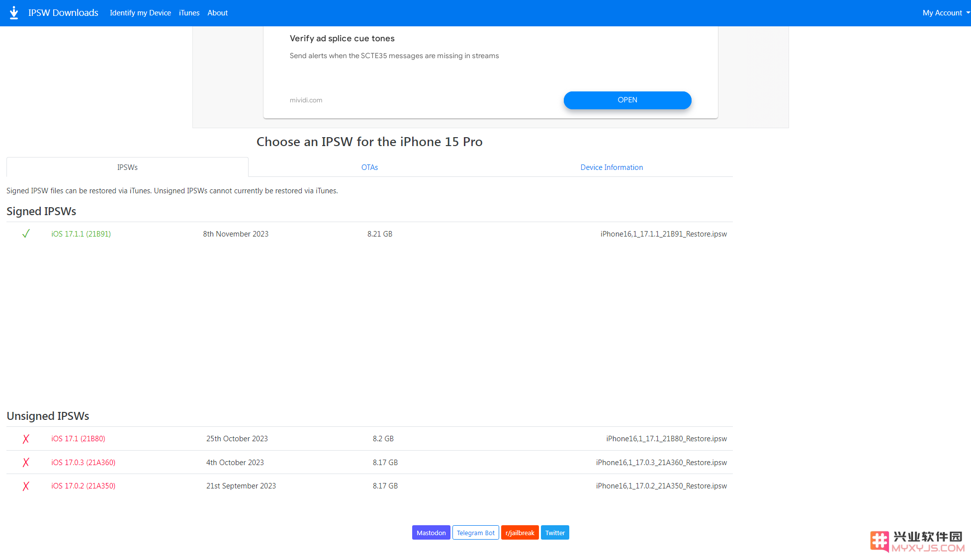The image size is (971, 560).
Task: Visit the r/jailbreak button
Action: 520,533
